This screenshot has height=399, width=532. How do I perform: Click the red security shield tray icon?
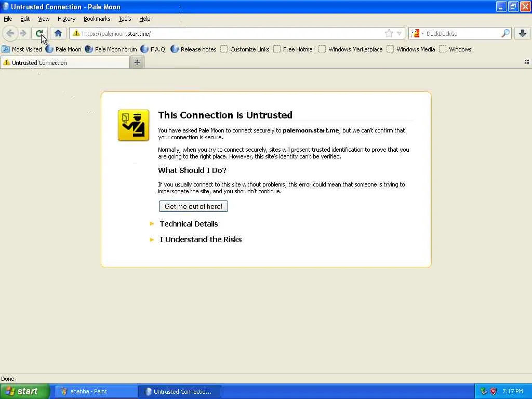[494, 392]
